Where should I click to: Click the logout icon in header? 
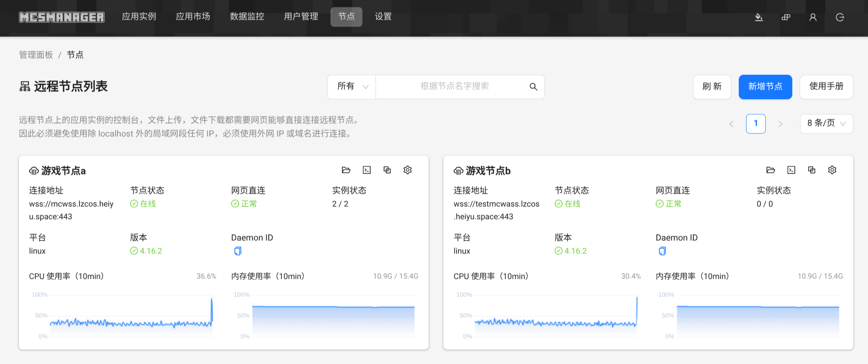(x=840, y=17)
